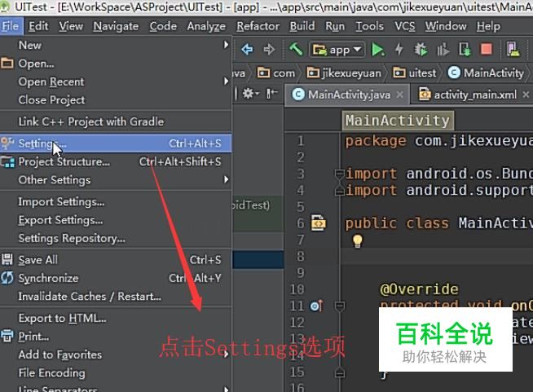Click the Run with Coverage icon

(x=443, y=50)
